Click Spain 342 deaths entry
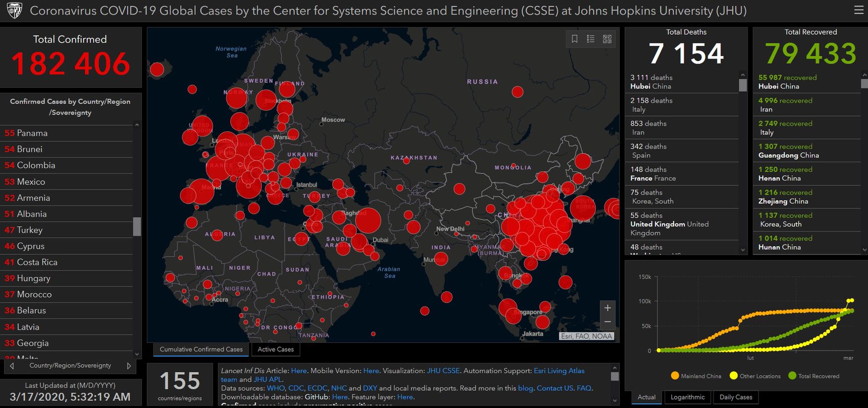Viewport: 868px width, 408px height. click(x=682, y=151)
